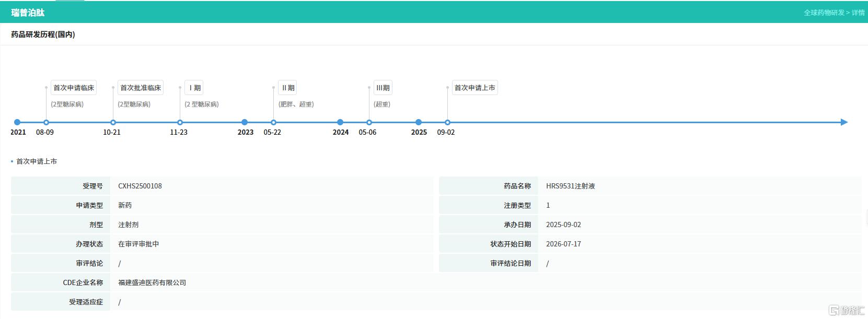Click the 2023 year node on timeline
The width and height of the screenshot is (868, 319).
click(245, 122)
